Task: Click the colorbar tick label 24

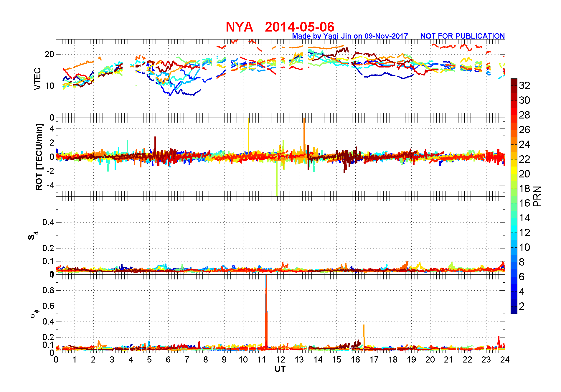Action: pos(524,144)
